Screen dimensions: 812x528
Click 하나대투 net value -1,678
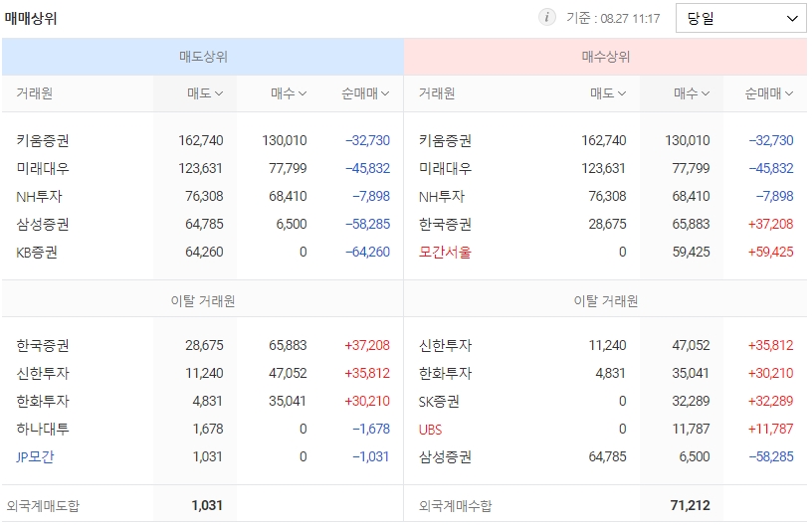click(371, 430)
